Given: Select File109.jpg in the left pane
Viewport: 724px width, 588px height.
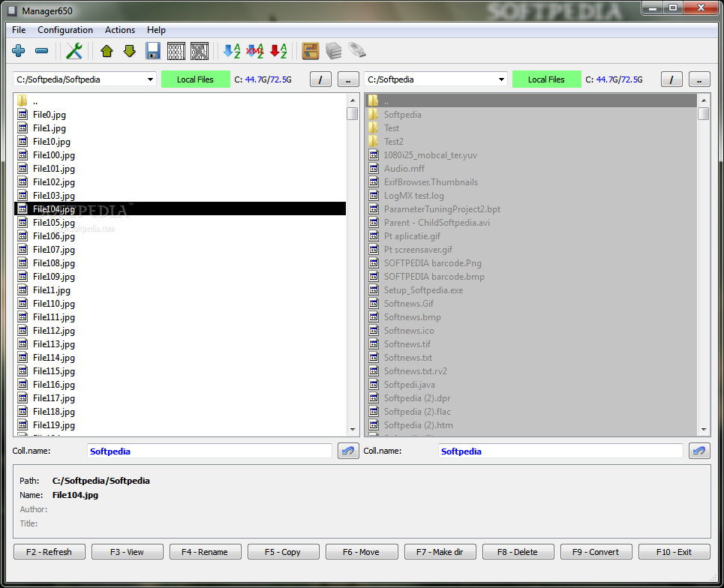Looking at the screenshot, I should (180, 277).
